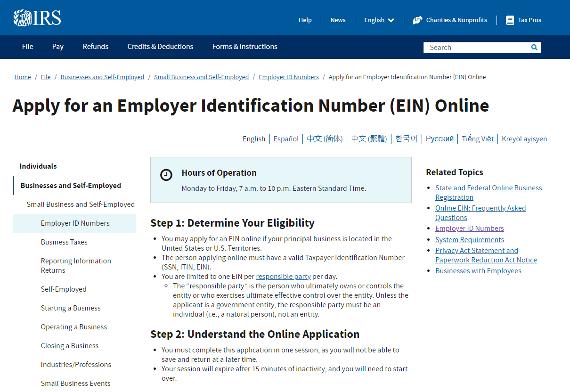This screenshot has width=570, height=392.
Task: Switch page language to Español
Action: coord(286,139)
